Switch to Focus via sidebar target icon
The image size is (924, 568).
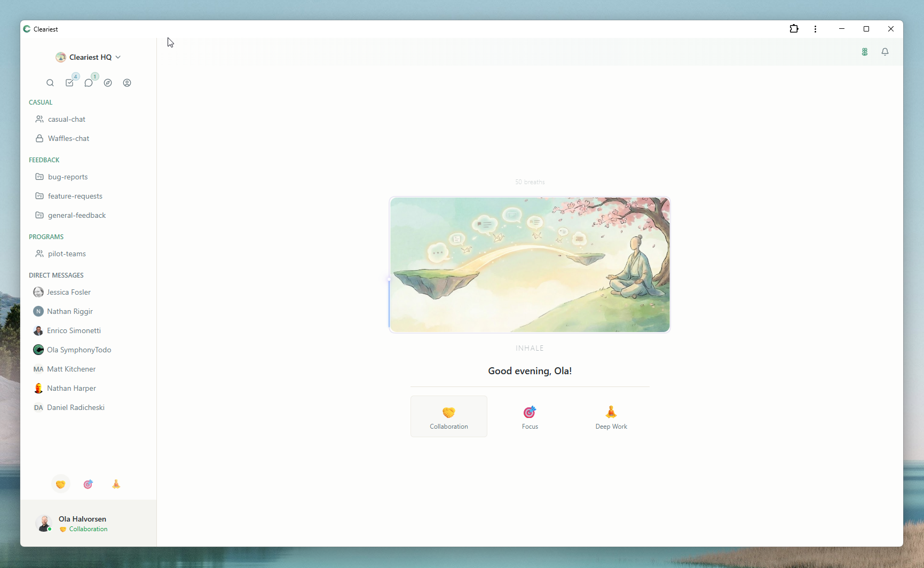click(x=88, y=484)
